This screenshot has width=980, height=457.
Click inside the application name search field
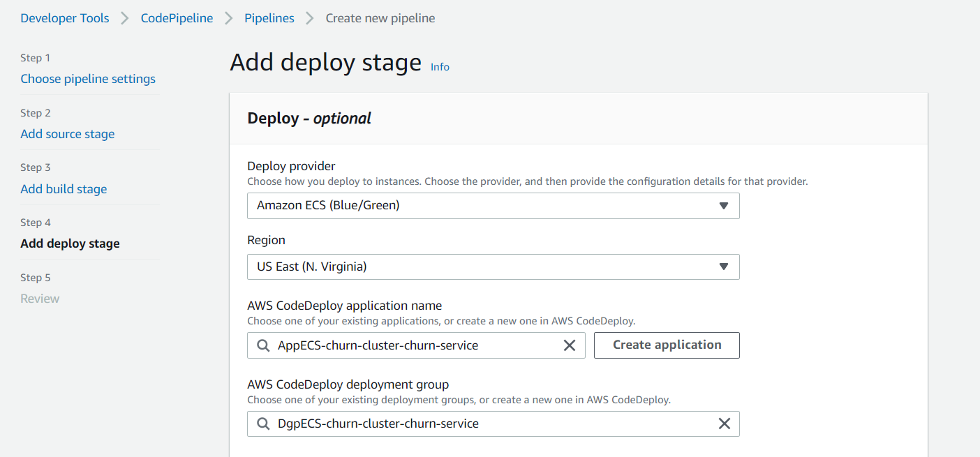pyautogui.click(x=417, y=345)
